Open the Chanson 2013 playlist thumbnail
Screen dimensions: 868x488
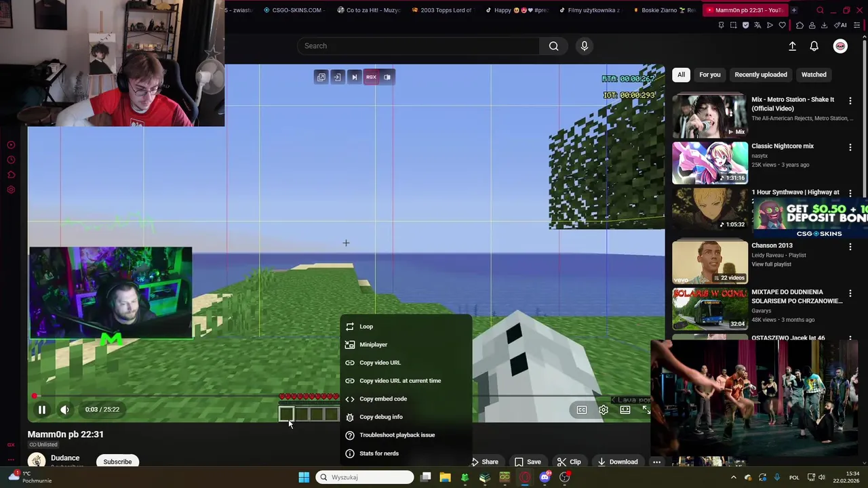pyautogui.click(x=710, y=262)
